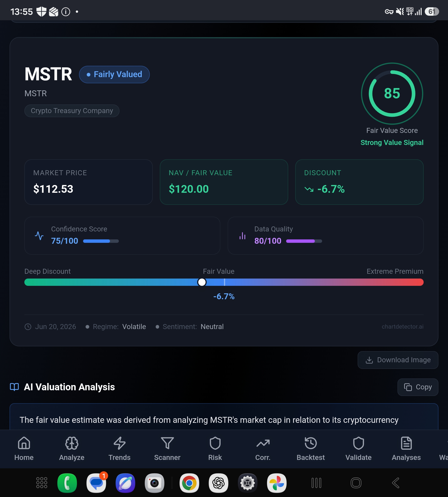Launch the Camera app
This screenshot has width=448, height=497.
pos(155,483)
